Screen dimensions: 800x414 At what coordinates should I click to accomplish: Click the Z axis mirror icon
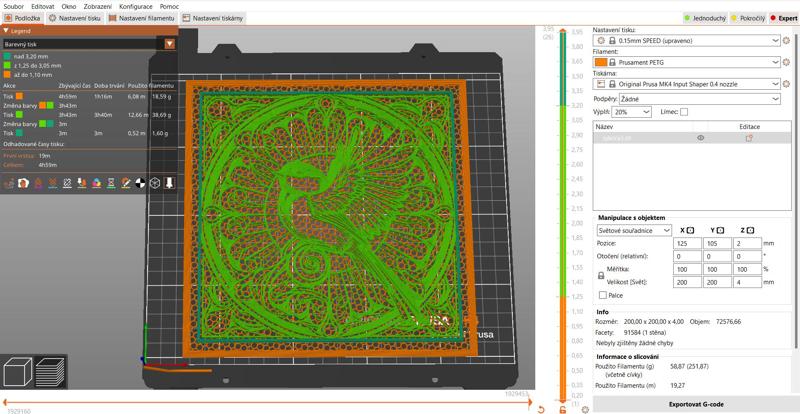tap(750, 231)
